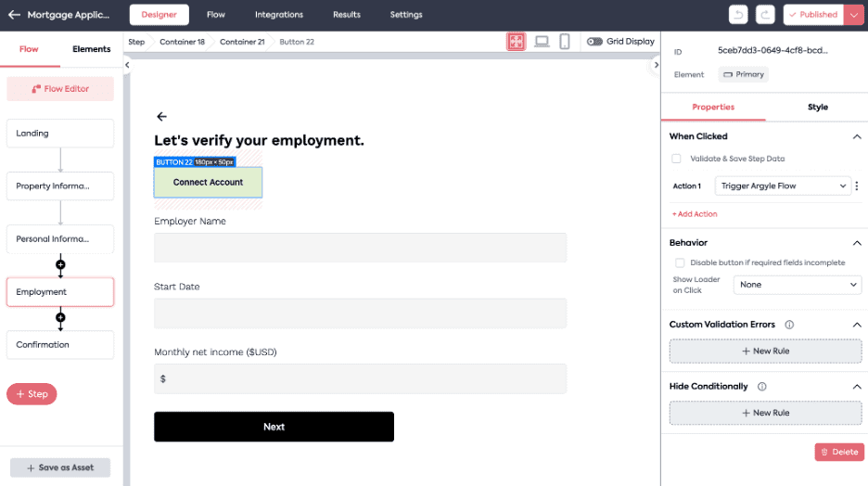868x486 pixels.
Task: Switch to mobile preview icon
Action: pyautogui.click(x=565, y=42)
